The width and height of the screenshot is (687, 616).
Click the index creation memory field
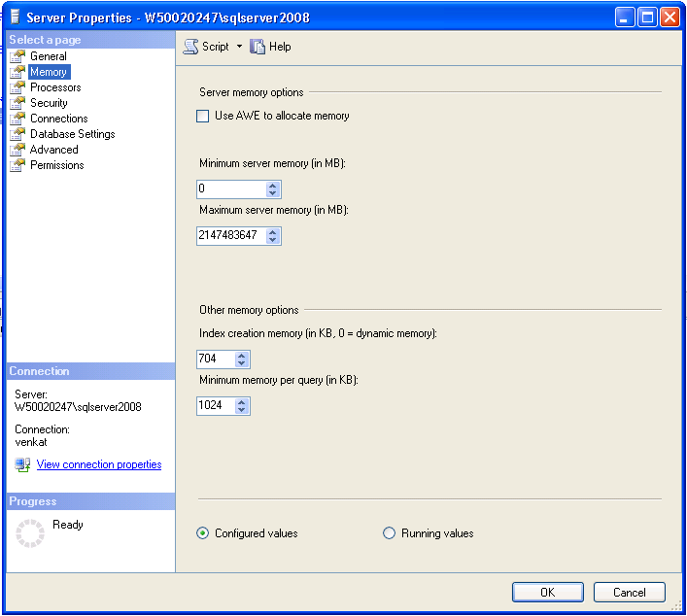click(x=216, y=359)
